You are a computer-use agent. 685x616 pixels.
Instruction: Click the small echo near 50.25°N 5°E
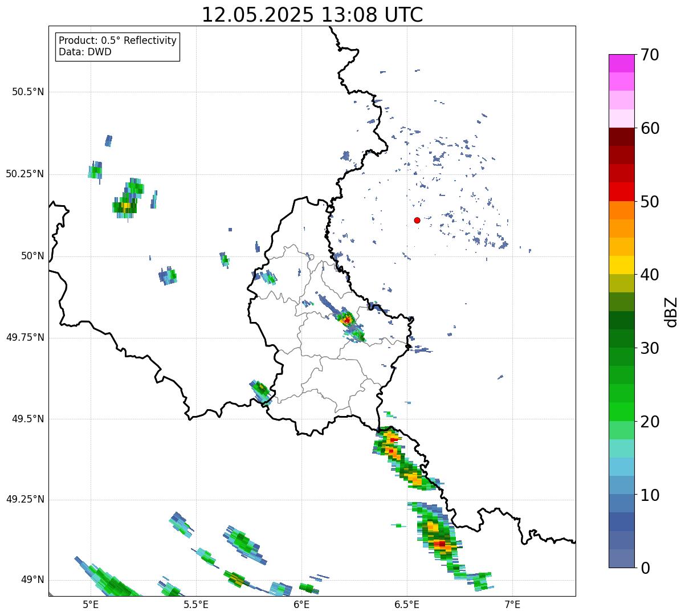point(95,170)
